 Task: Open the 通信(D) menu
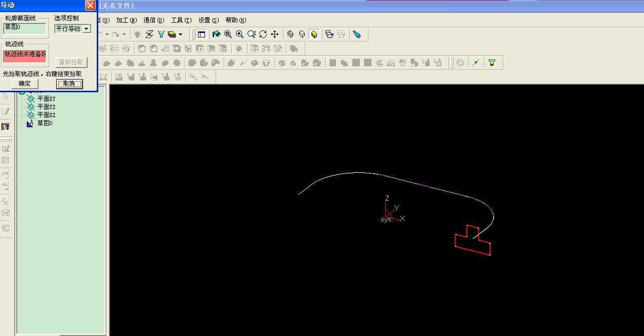tap(153, 20)
